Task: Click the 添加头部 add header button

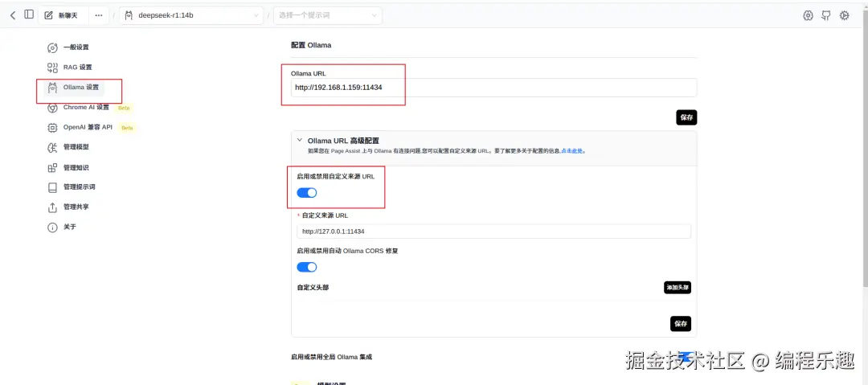Action: 678,288
